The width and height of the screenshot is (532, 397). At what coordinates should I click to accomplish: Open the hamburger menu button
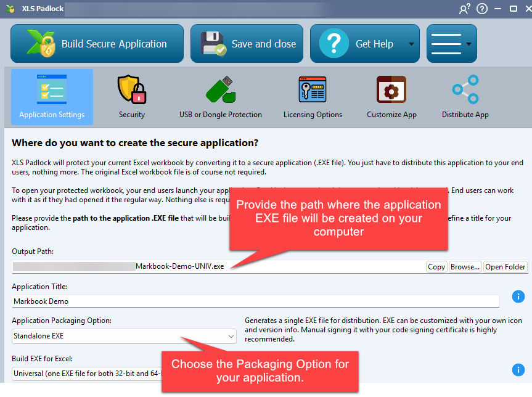pos(446,44)
